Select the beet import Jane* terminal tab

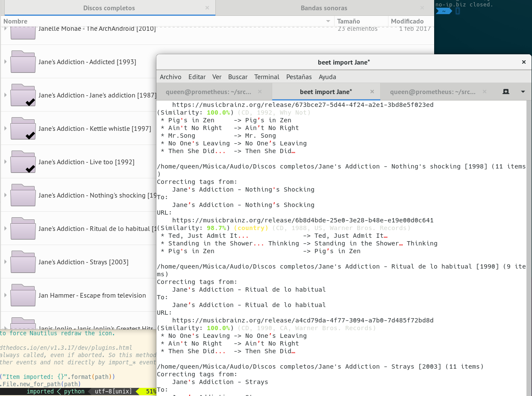point(326,92)
